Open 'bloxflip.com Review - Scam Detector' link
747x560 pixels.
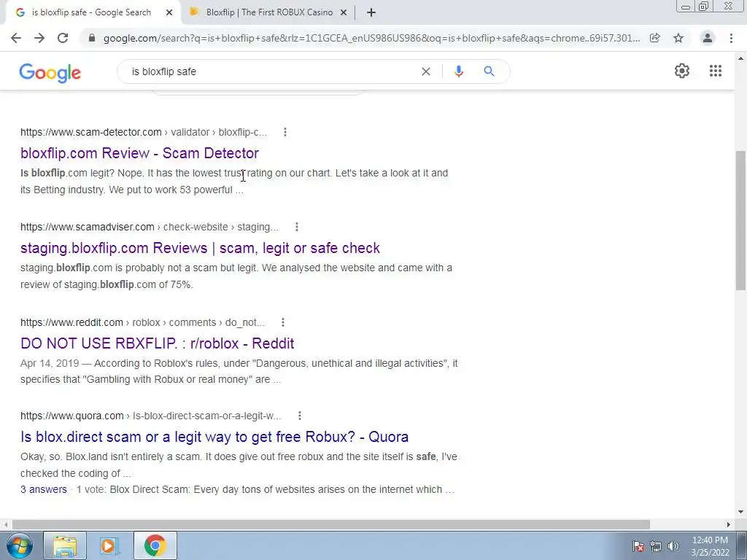pos(139,153)
